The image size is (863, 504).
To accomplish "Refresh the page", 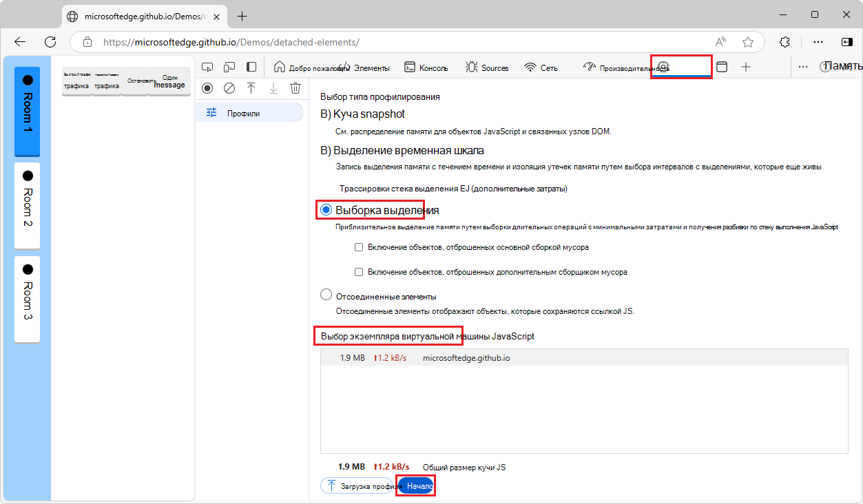I will (x=50, y=42).
